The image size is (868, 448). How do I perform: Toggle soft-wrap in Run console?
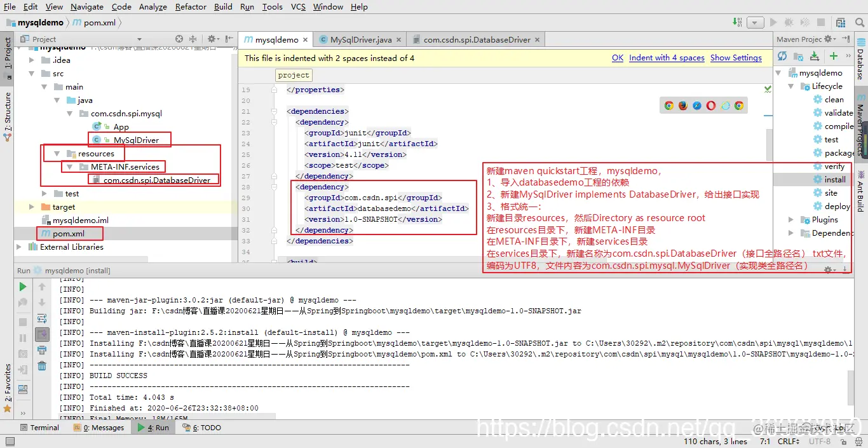42,318
